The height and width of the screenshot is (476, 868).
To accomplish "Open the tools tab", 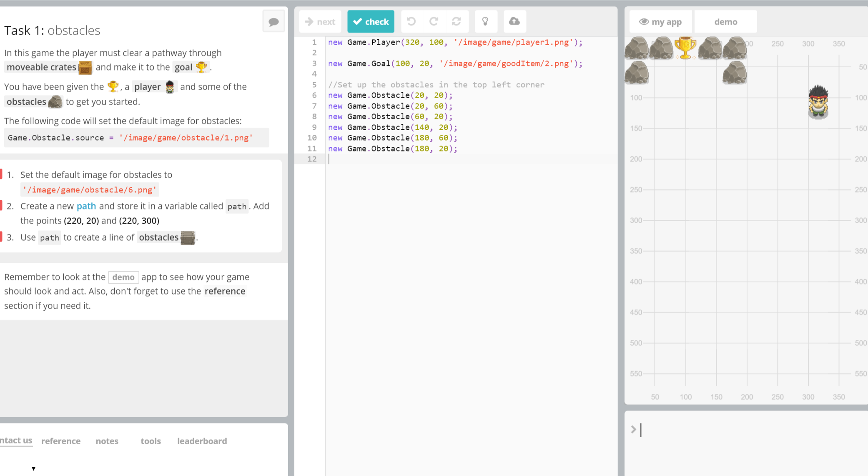I will click(x=151, y=441).
